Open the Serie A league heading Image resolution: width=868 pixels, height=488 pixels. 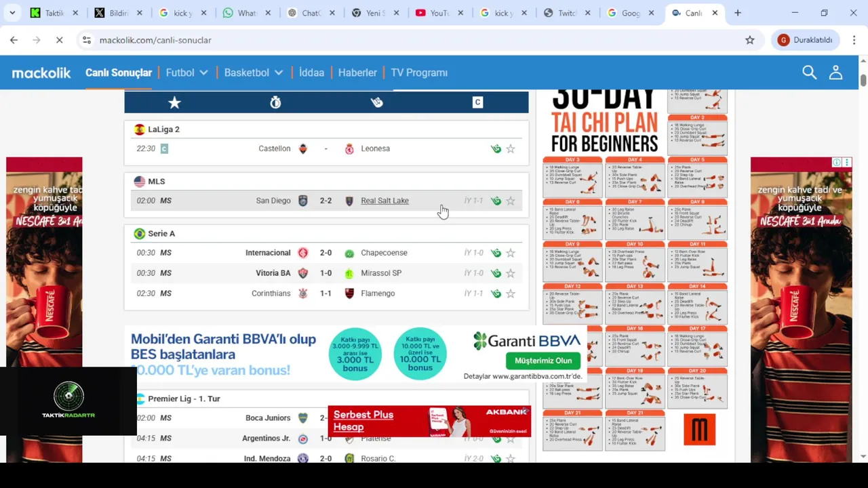(161, 234)
